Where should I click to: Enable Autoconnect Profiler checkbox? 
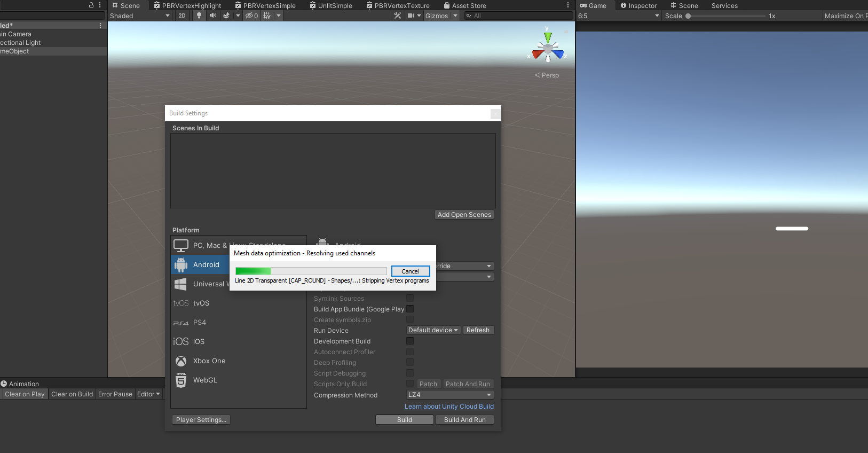click(410, 352)
